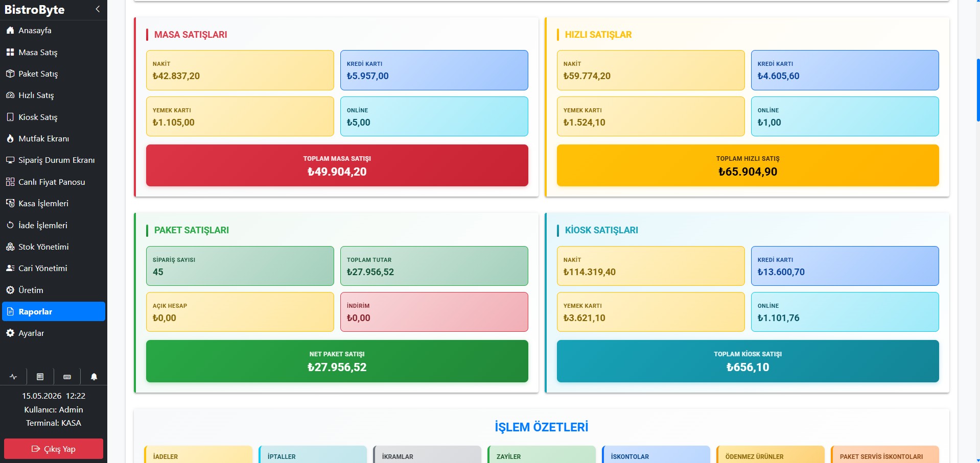Open the on-screen keyboard icon

(67, 377)
